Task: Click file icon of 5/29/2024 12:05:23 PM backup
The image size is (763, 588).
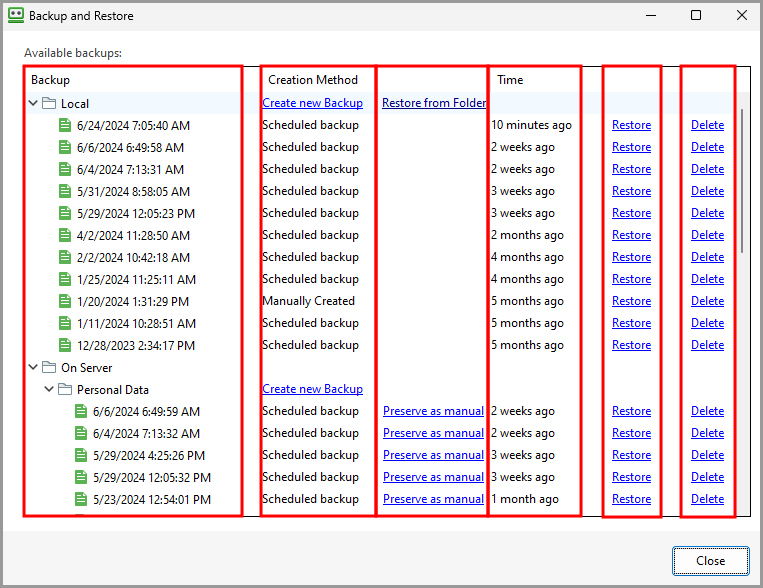Action: 65,213
